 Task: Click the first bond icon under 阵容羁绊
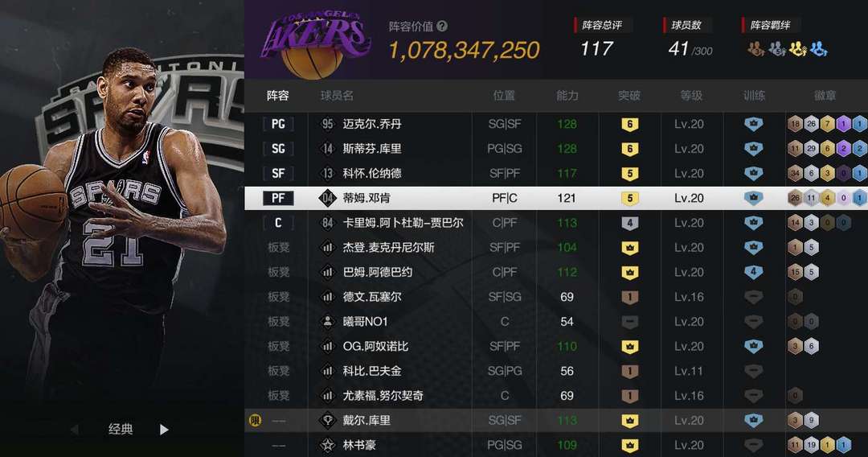[755, 49]
